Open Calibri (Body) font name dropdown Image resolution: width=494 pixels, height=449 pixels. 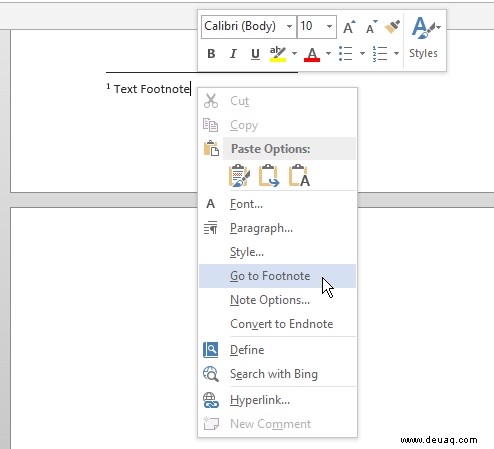289,26
